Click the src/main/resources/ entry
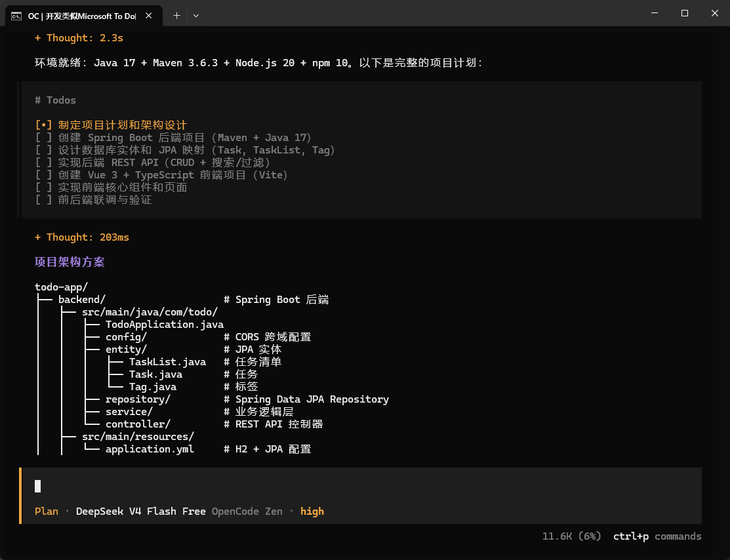This screenshot has width=730, height=560. click(138, 437)
